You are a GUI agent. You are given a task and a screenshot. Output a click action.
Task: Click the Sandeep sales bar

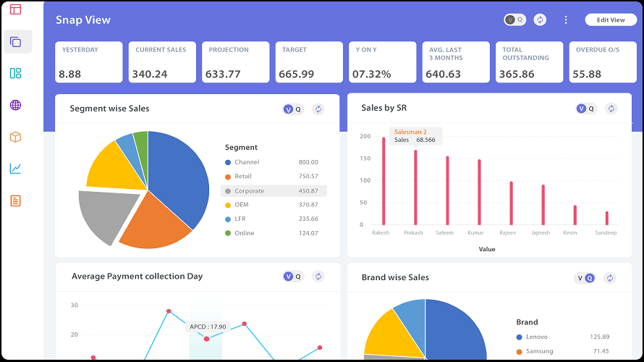point(607,218)
